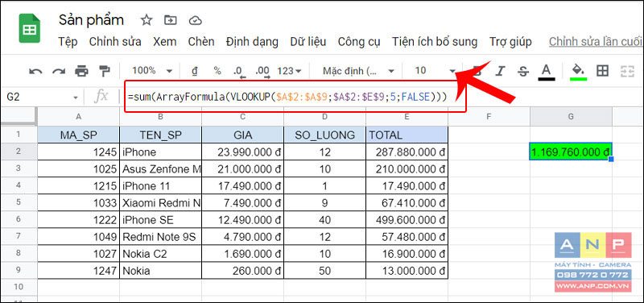Select column C header

coord(243,116)
